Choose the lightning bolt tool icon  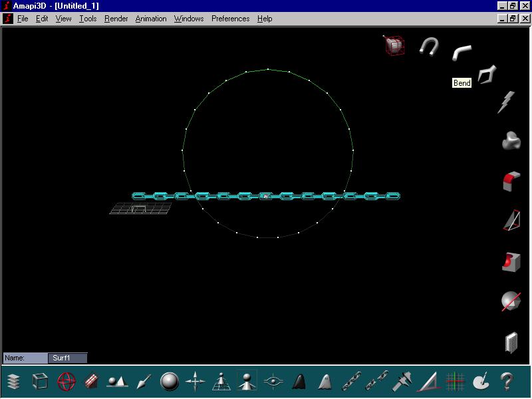[507, 102]
